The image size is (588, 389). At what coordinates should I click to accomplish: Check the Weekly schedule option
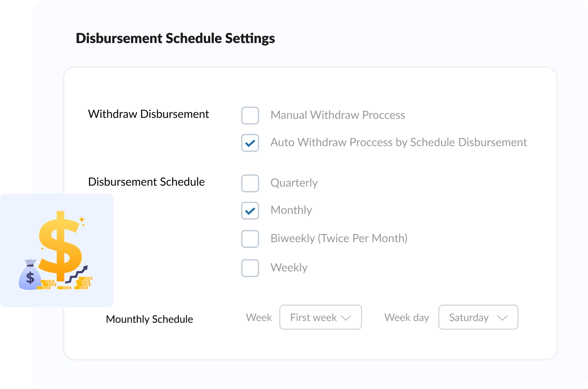[250, 268]
